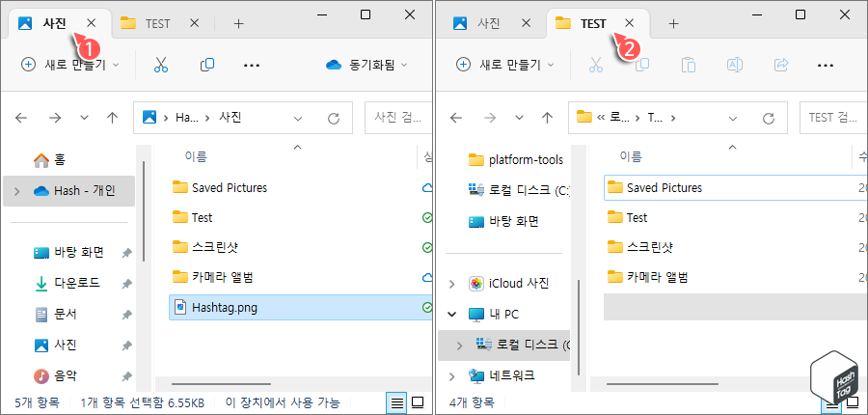Open 카메라 앨범 folder in right window
868x415 pixels.
(647, 276)
